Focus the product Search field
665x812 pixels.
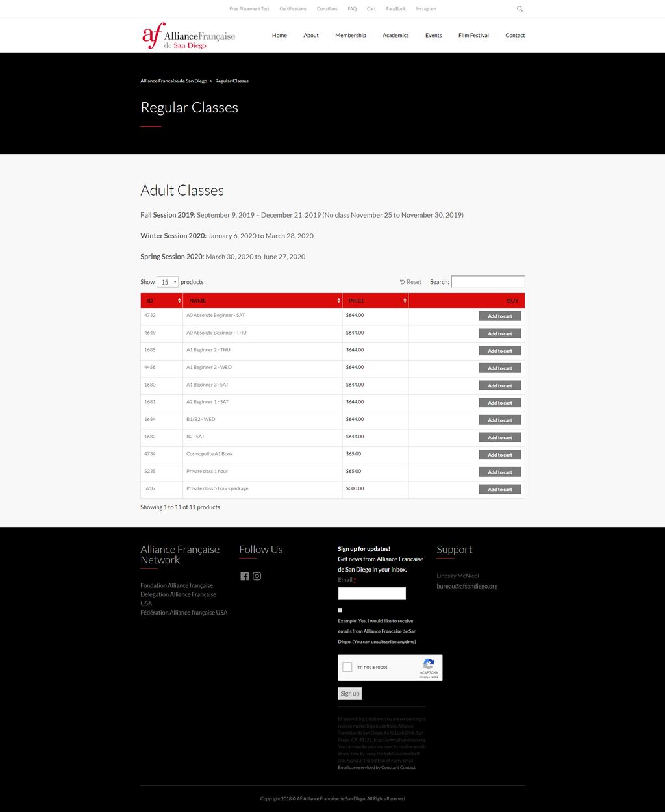coord(488,282)
